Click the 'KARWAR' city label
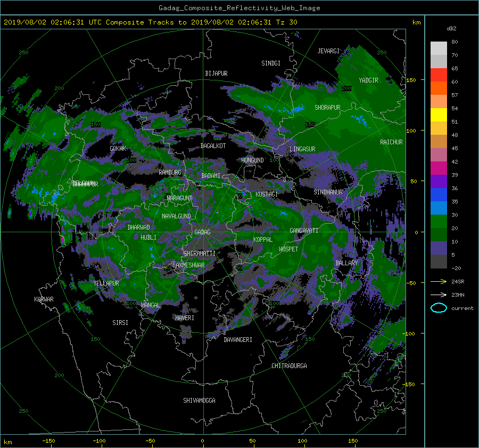This screenshot has height=448, width=479. point(44,299)
